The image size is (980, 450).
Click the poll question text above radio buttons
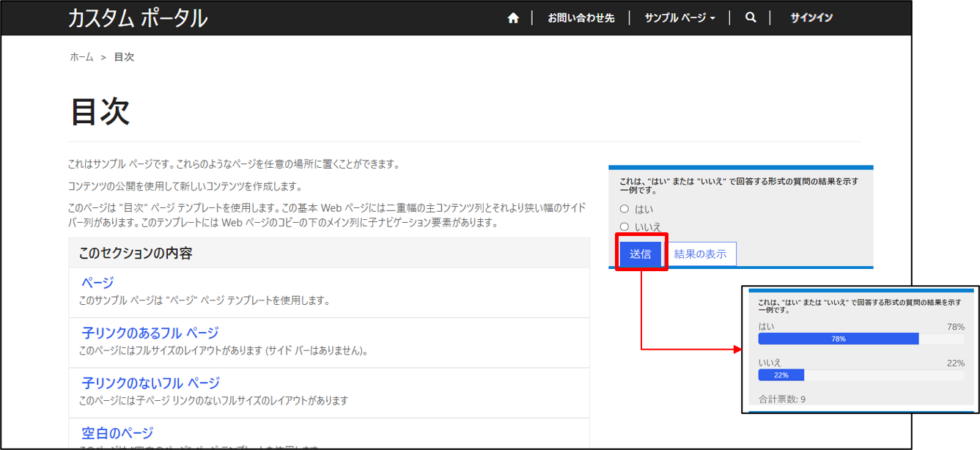[739, 185]
